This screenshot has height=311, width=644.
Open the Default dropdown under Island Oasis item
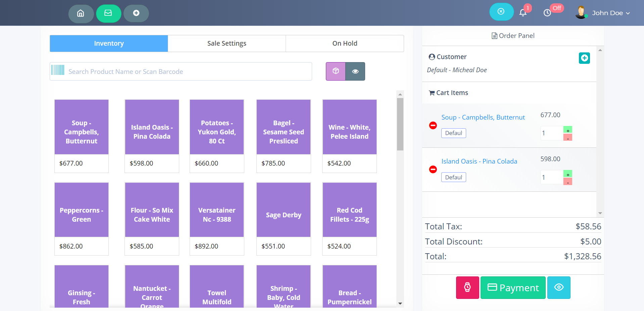click(453, 177)
